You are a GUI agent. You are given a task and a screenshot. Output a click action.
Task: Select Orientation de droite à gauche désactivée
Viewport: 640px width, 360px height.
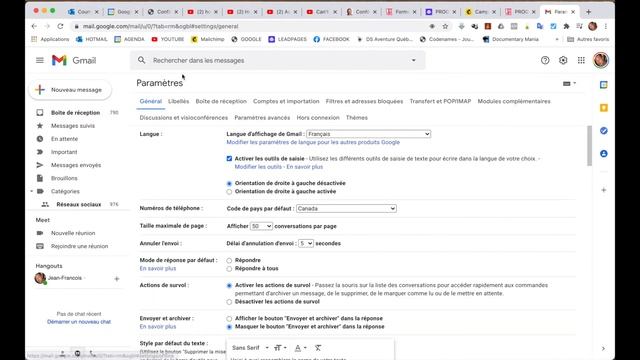(x=229, y=183)
